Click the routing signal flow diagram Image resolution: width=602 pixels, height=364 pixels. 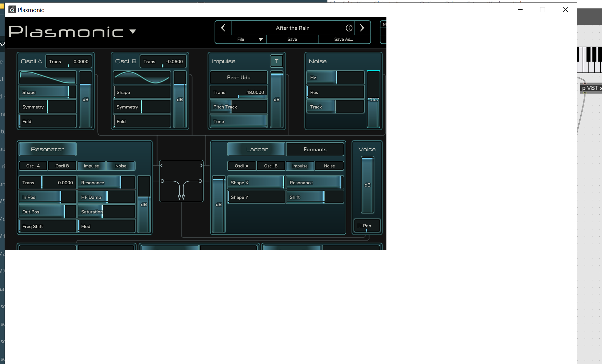click(181, 181)
